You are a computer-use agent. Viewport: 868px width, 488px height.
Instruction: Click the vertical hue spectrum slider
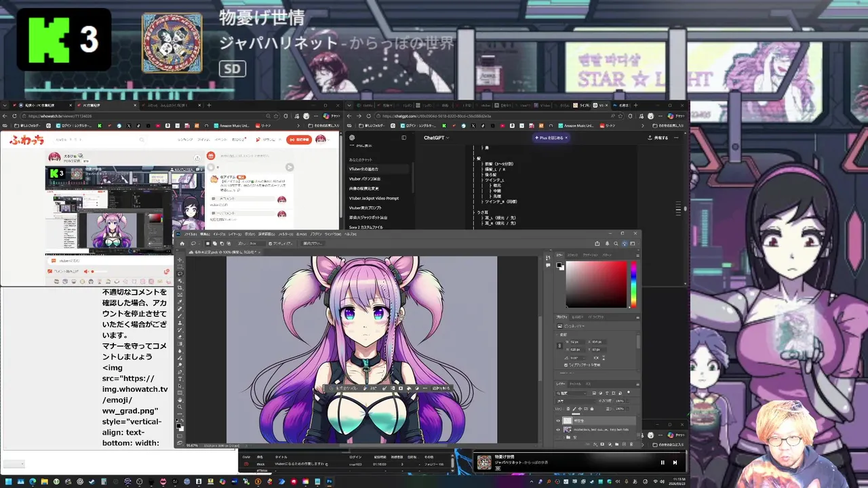pos(633,284)
